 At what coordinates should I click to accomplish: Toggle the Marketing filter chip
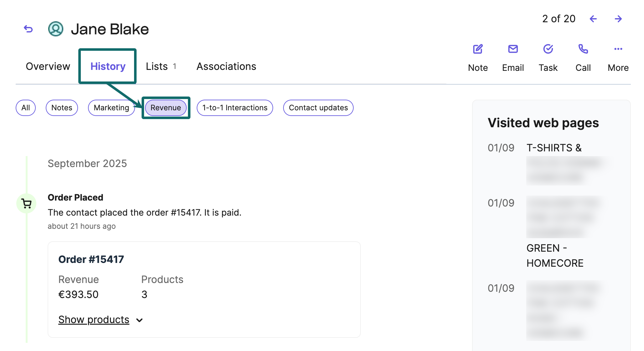coord(111,108)
